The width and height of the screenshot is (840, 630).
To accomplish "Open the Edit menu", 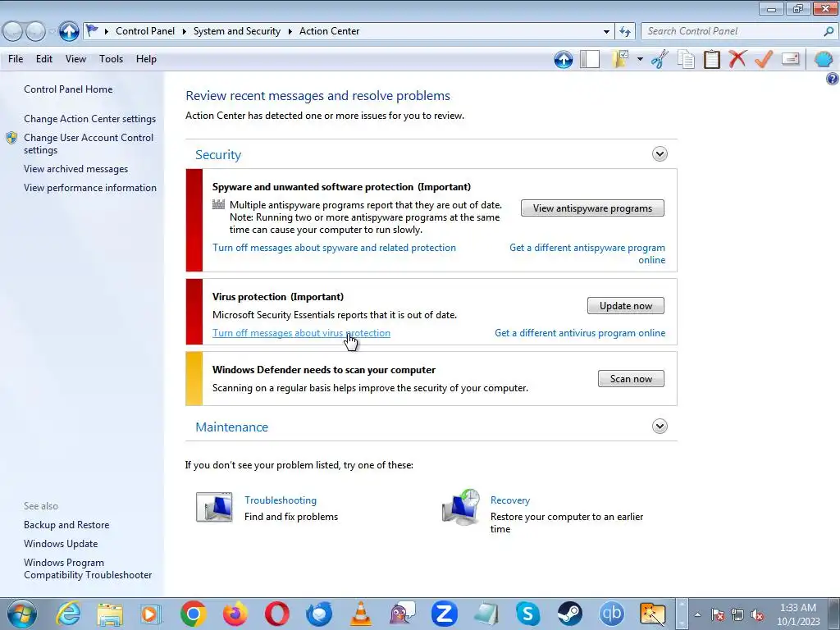I will click(44, 59).
